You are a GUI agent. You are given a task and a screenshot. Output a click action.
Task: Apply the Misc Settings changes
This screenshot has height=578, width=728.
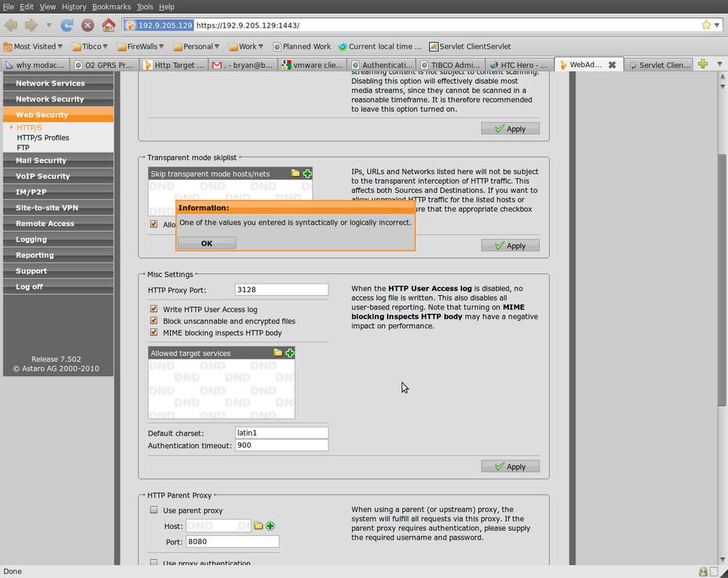[510, 467]
